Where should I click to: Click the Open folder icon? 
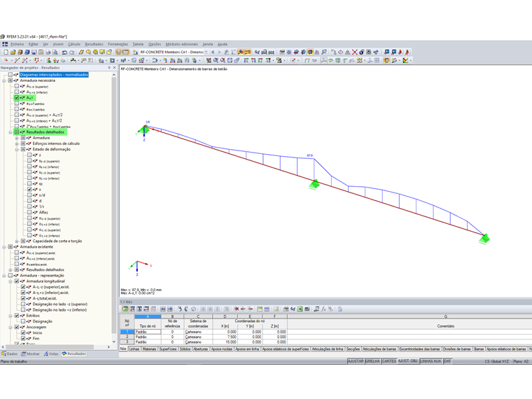coord(13,52)
